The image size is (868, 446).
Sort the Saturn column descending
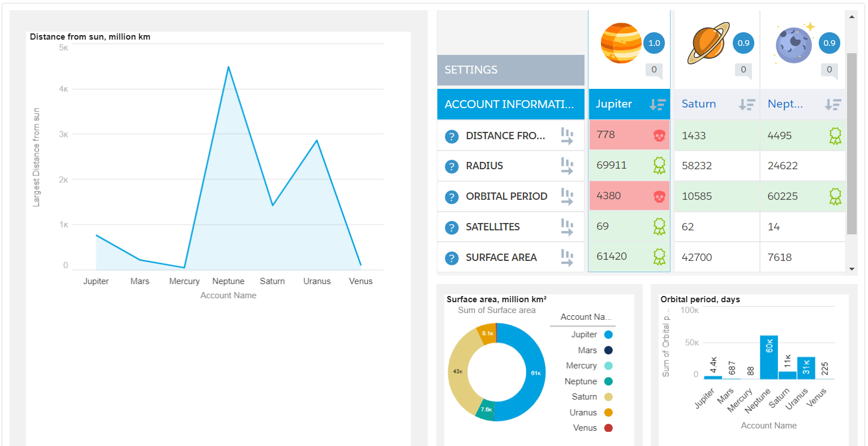click(x=747, y=104)
